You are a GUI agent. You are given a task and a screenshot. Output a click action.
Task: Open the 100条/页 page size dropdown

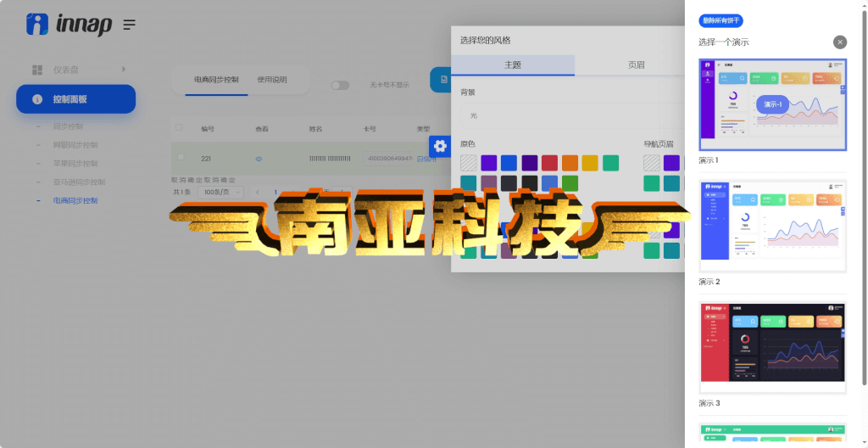[x=221, y=192]
